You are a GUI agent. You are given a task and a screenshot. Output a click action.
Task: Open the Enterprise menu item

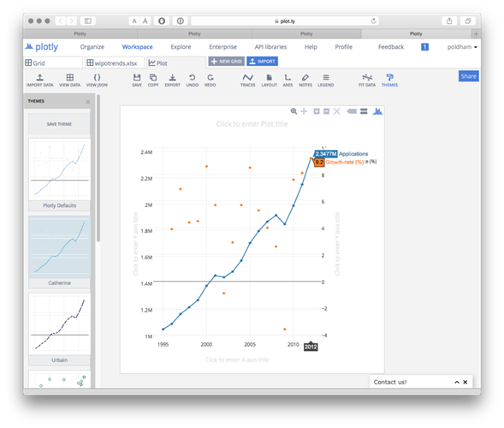tap(222, 47)
